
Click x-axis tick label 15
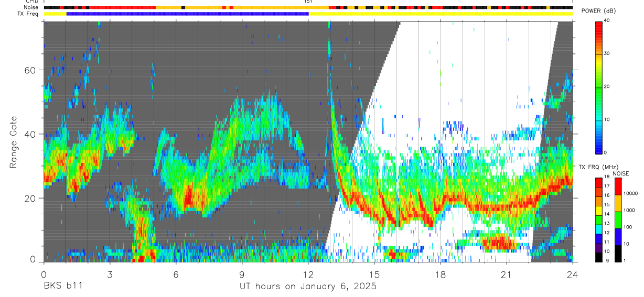[374, 274]
